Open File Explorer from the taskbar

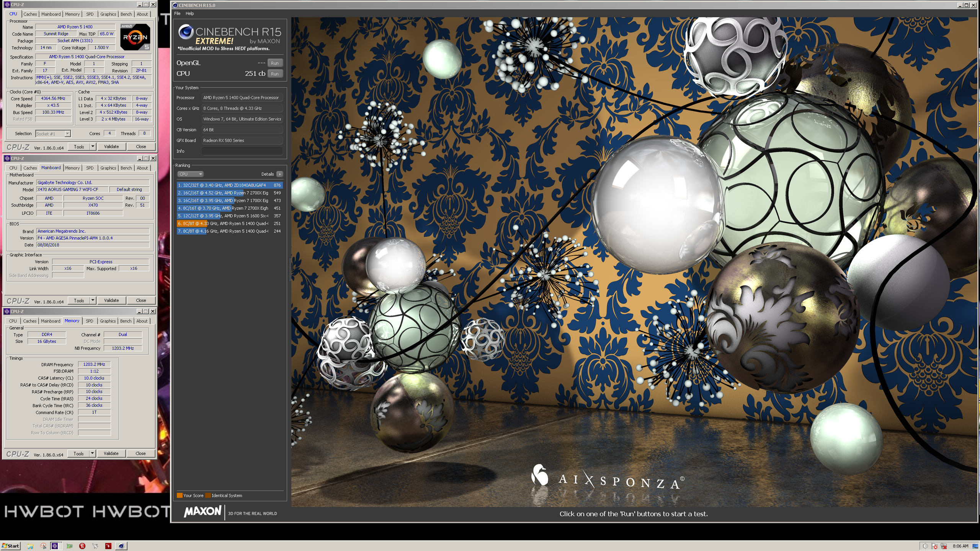click(x=30, y=546)
